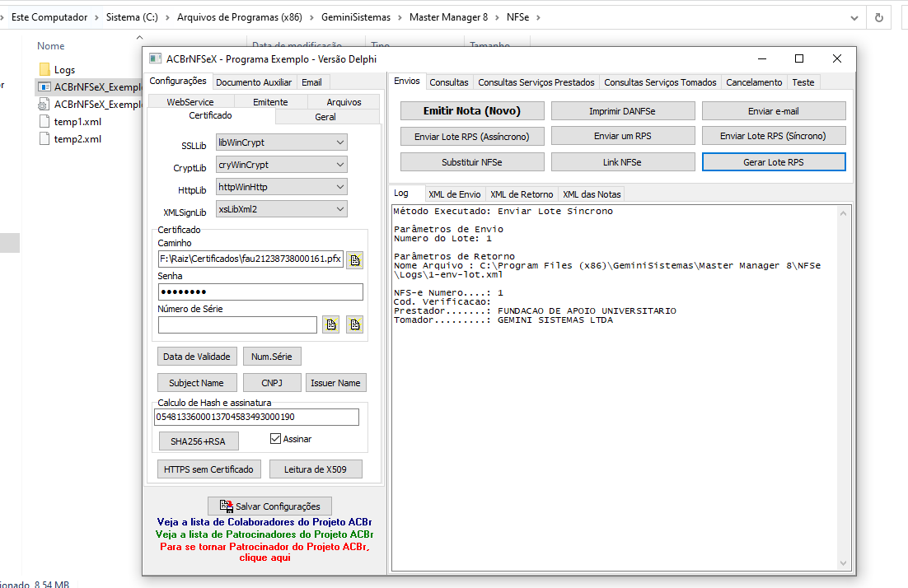Select the temp2.xml file in Explorer
Image resolution: width=908 pixels, height=588 pixels.
77,139
